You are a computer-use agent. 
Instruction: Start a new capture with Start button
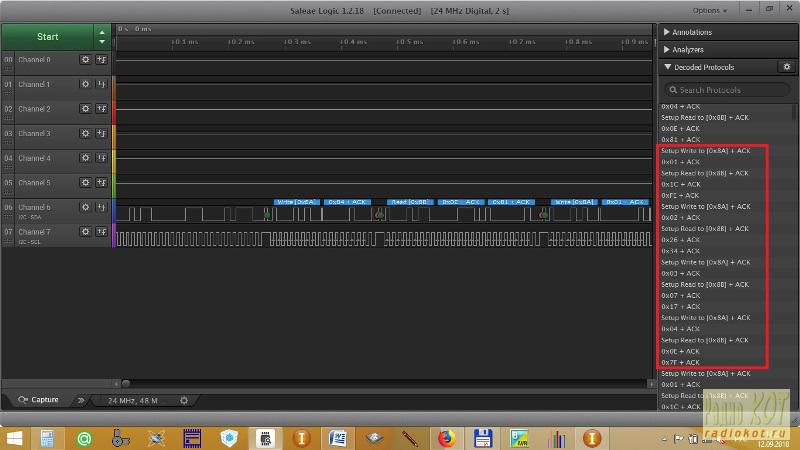click(x=47, y=37)
